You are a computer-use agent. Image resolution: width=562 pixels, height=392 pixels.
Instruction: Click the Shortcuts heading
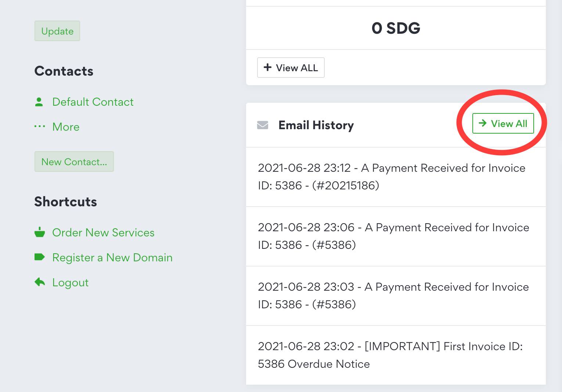tap(66, 202)
